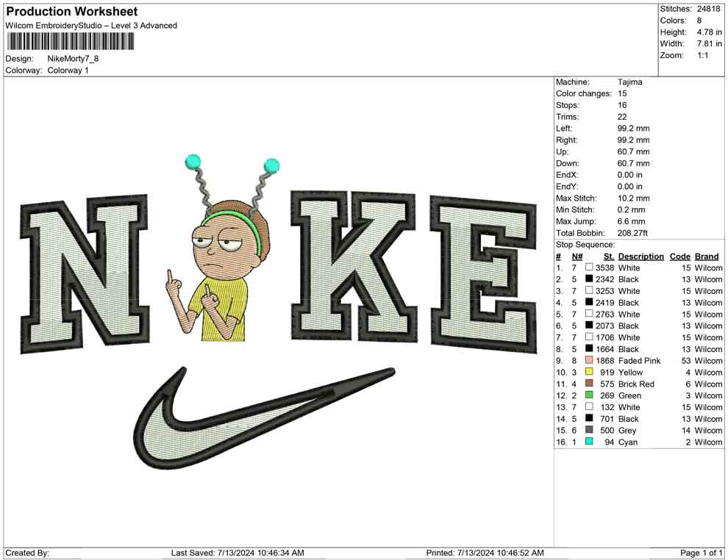Click the Black color box in stop row 2

pyautogui.click(x=588, y=279)
